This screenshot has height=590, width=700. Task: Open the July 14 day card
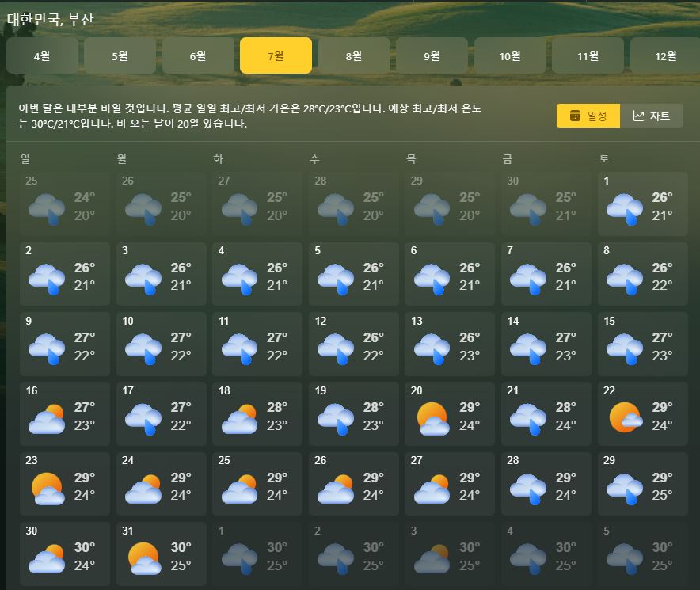[x=546, y=344]
